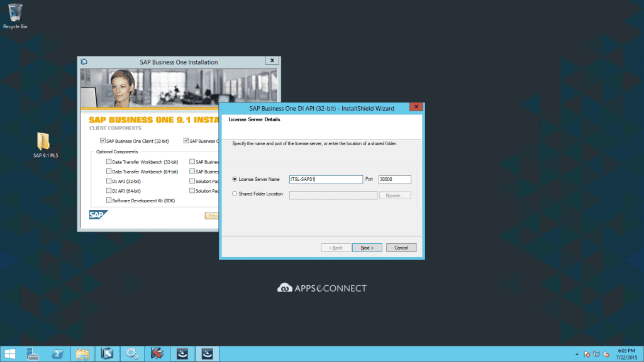Click the SAP logo in installation window
Screen dimensions: 644x362
click(99, 215)
